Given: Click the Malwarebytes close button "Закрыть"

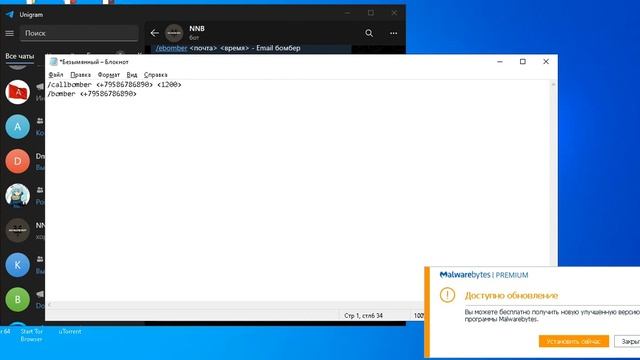Looking at the screenshot, I should point(627,341).
